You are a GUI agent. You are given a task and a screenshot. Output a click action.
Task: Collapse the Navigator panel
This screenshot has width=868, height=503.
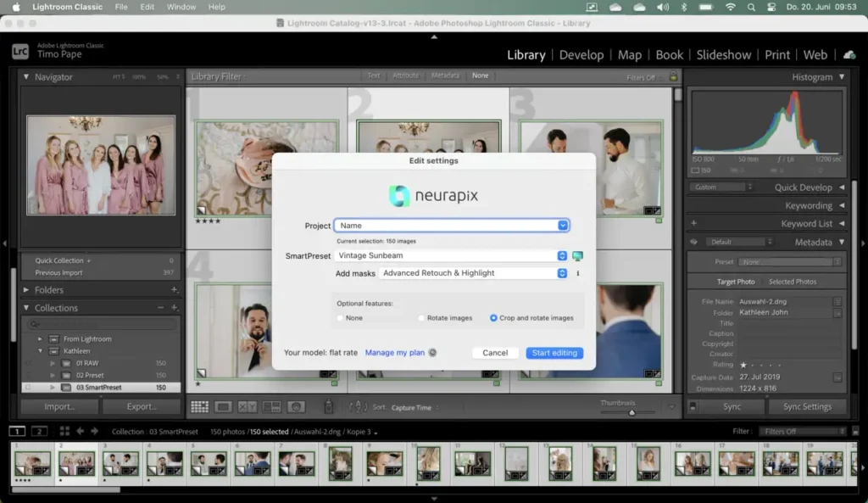tap(26, 77)
